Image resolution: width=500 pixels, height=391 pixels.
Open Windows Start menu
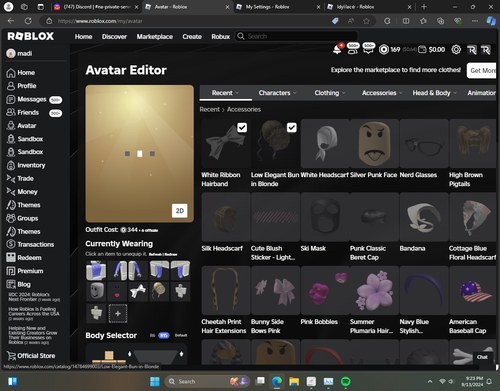click(155, 381)
